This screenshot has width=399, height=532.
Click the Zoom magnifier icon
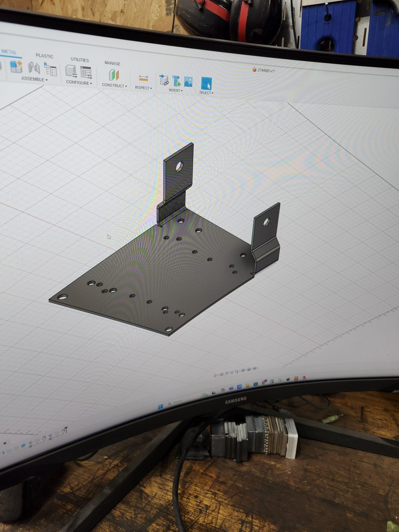tap(233, 372)
